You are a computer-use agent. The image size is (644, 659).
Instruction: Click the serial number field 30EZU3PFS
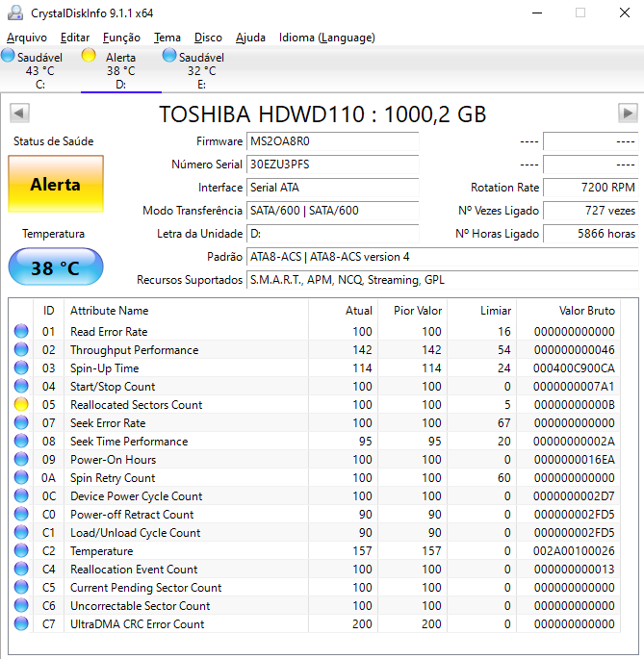tap(332, 165)
